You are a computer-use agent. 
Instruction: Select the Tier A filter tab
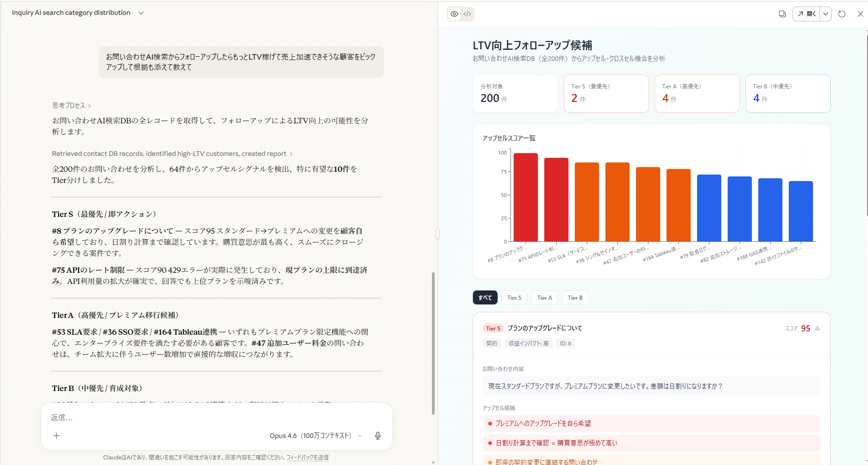(544, 298)
